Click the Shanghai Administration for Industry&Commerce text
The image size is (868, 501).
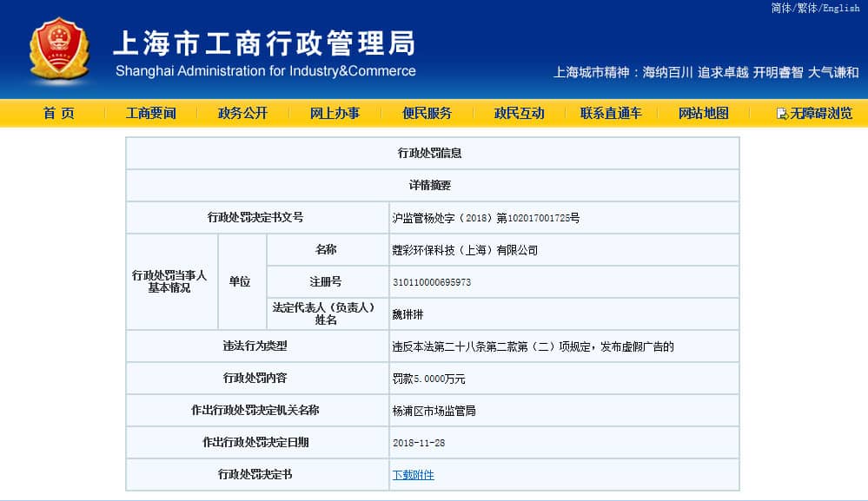(265, 71)
